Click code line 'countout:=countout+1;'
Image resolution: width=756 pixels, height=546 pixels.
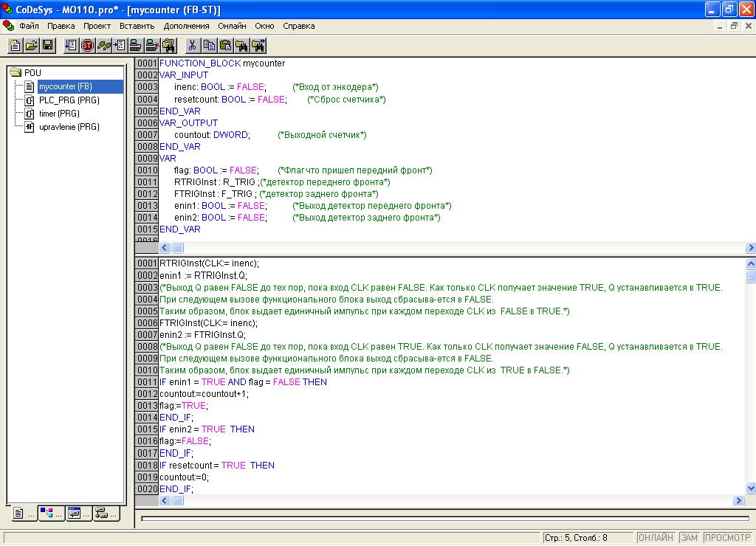(204, 394)
